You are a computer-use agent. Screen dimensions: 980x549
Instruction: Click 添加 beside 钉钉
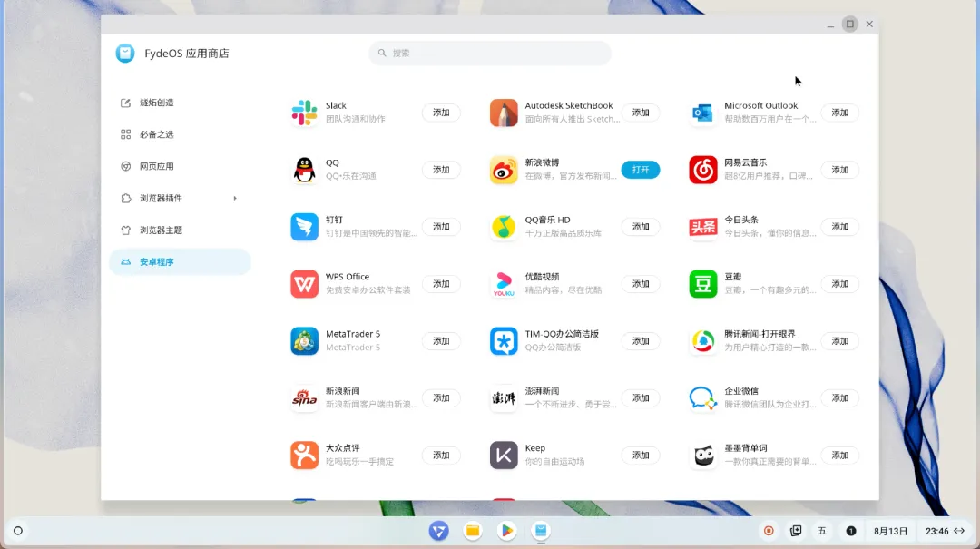pyautogui.click(x=441, y=226)
